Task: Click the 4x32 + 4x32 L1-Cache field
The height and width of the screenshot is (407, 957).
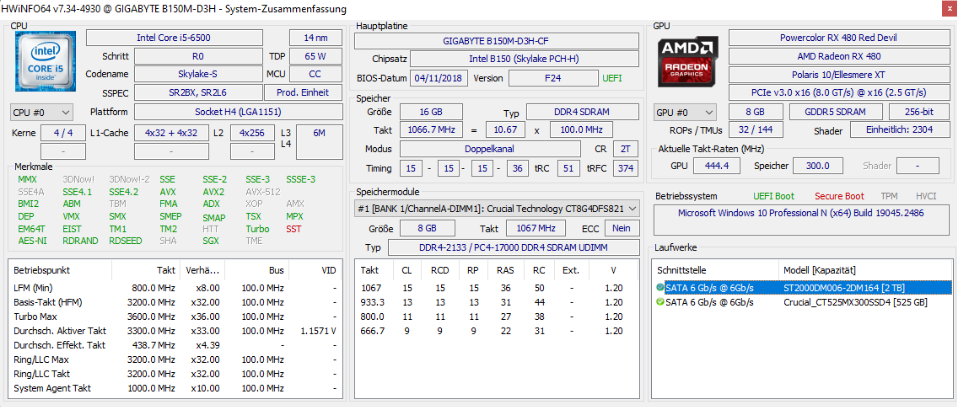Action: [x=172, y=132]
